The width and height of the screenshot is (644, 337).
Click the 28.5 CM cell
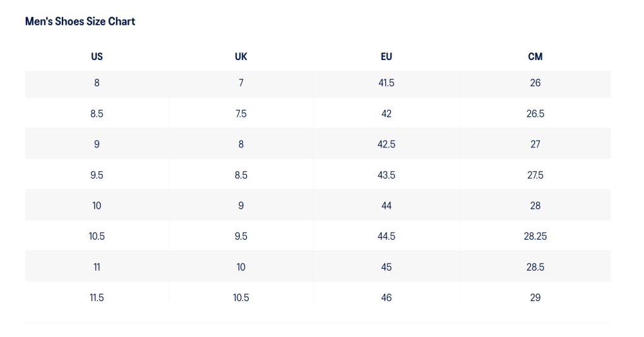point(535,267)
